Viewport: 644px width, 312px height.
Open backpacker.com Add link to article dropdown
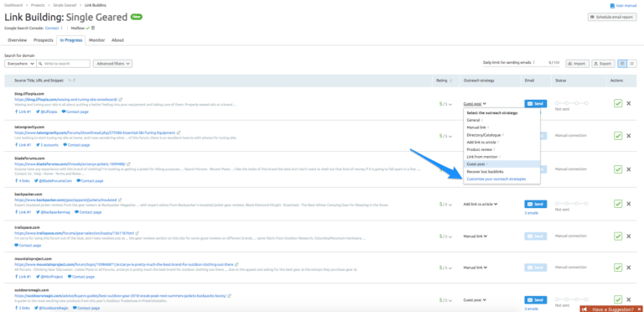tap(480, 204)
